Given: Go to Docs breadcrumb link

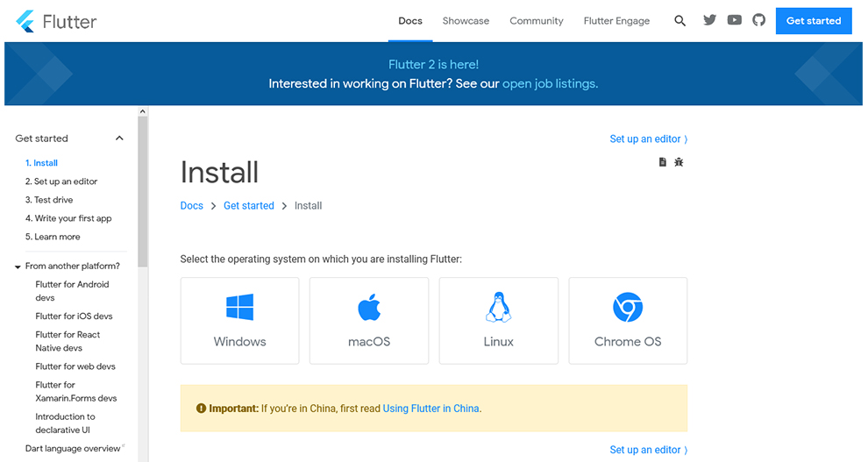Looking at the screenshot, I should 191,206.
